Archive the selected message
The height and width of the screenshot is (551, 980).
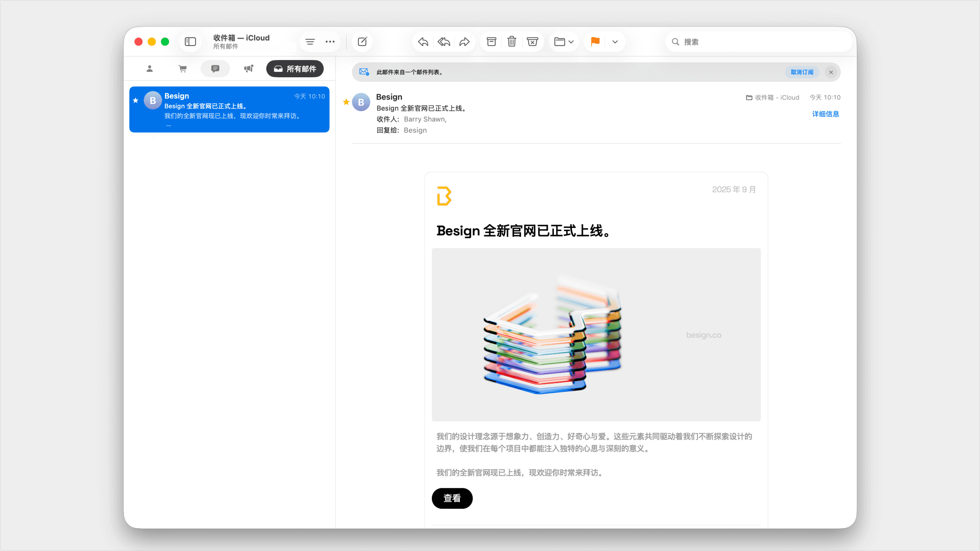491,42
